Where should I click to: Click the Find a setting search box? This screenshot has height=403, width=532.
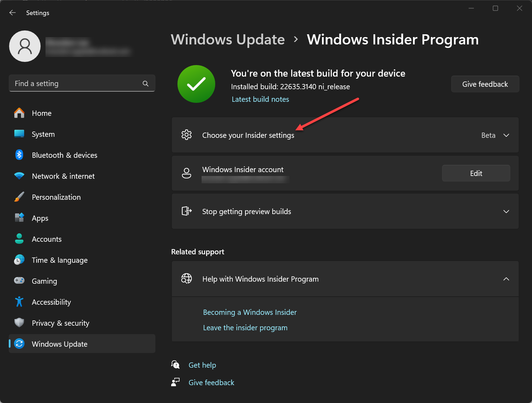click(82, 83)
